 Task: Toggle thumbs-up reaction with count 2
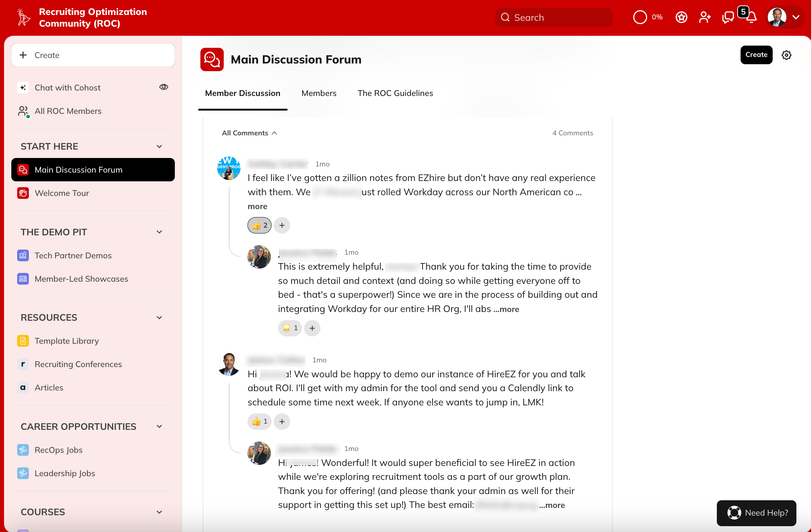pyautogui.click(x=260, y=225)
